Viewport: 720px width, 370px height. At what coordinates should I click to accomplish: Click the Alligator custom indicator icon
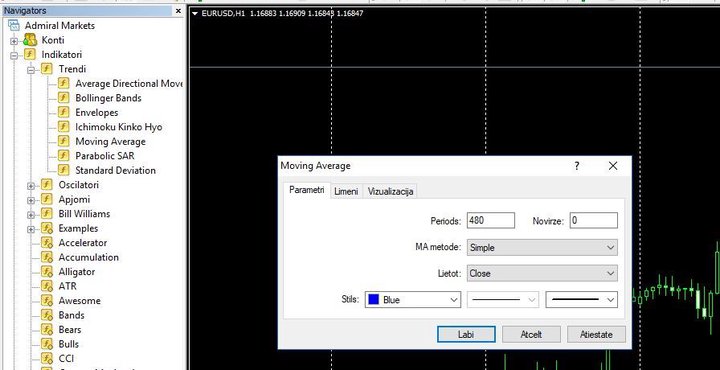point(47,272)
